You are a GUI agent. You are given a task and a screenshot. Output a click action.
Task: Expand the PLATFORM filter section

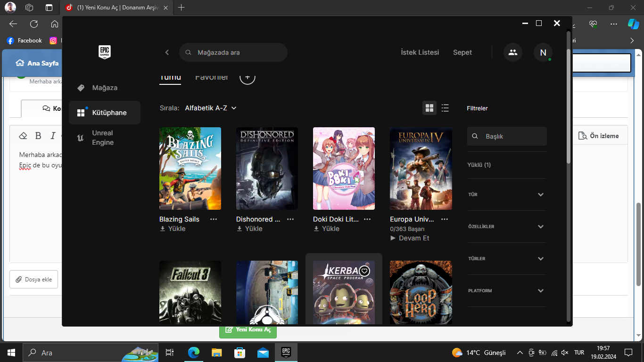click(507, 290)
